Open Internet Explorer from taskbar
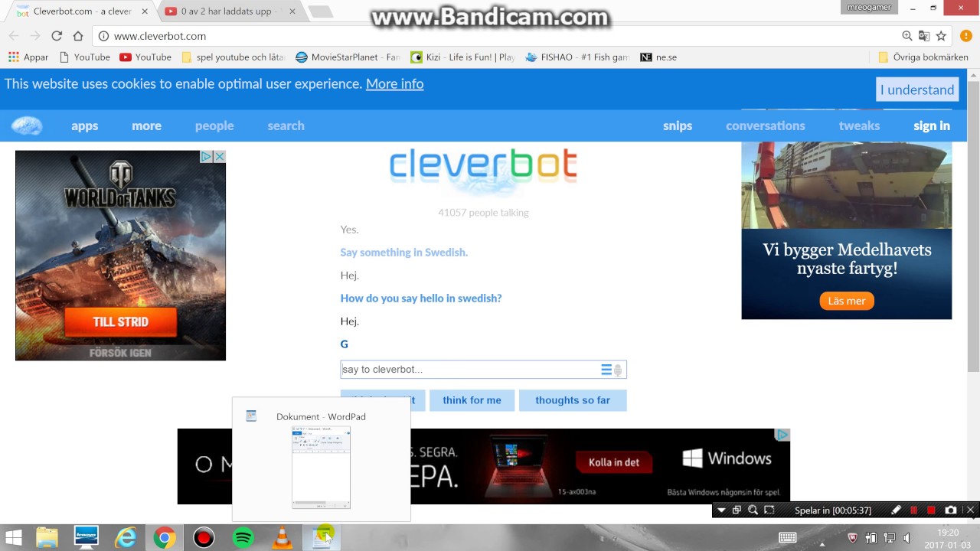Viewport: 980px width, 551px height. click(x=126, y=538)
